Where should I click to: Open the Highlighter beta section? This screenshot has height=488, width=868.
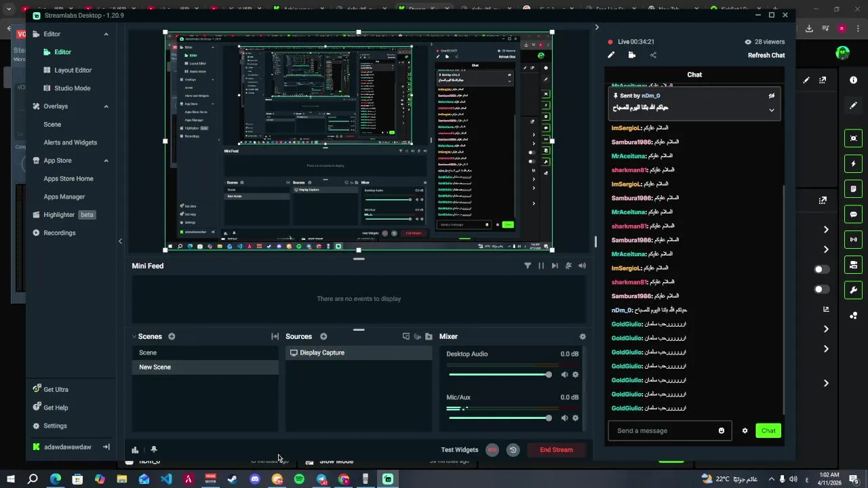pos(64,214)
